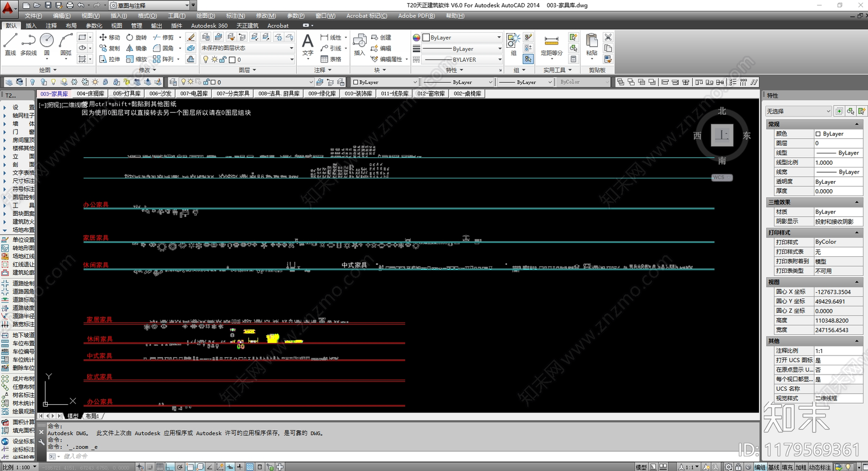Toggle 动态标注 in status bar
The image size is (868, 471).
[820, 467]
